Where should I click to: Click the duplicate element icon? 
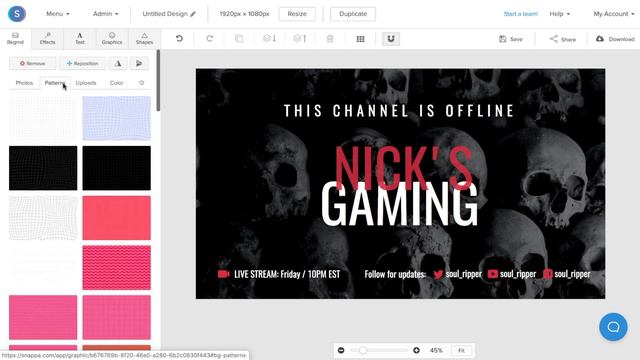(x=239, y=39)
